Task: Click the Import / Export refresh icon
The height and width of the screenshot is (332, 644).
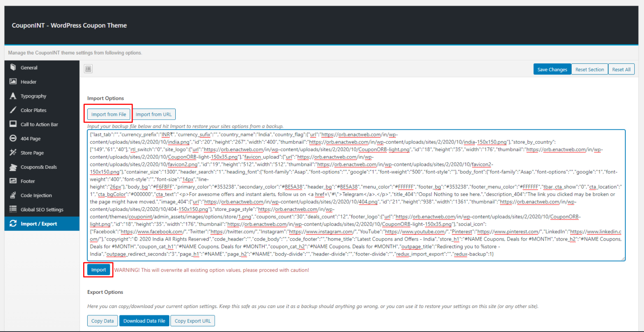Action: tap(13, 224)
